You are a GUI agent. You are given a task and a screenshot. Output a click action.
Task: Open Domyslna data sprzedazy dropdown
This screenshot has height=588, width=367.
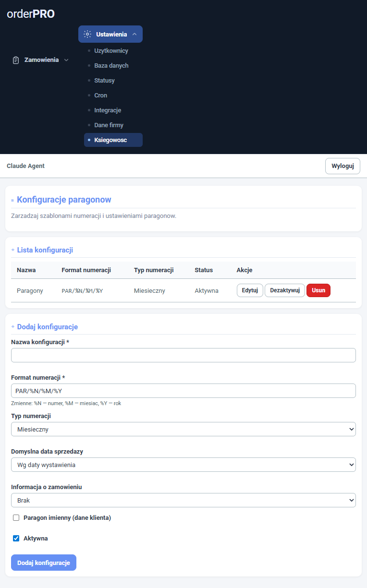(183, 465)
